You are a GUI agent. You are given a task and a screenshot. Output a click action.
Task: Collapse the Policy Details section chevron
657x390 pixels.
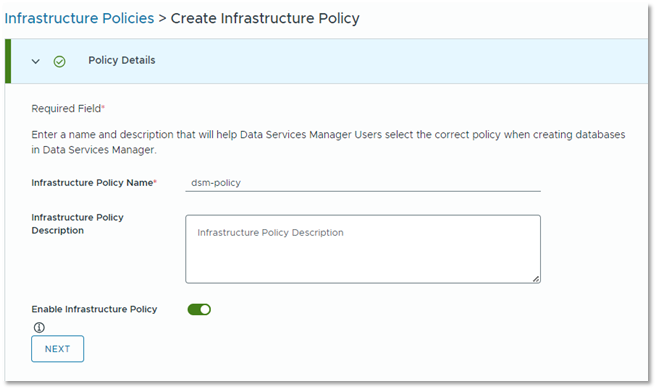click(x=36, y=62)
